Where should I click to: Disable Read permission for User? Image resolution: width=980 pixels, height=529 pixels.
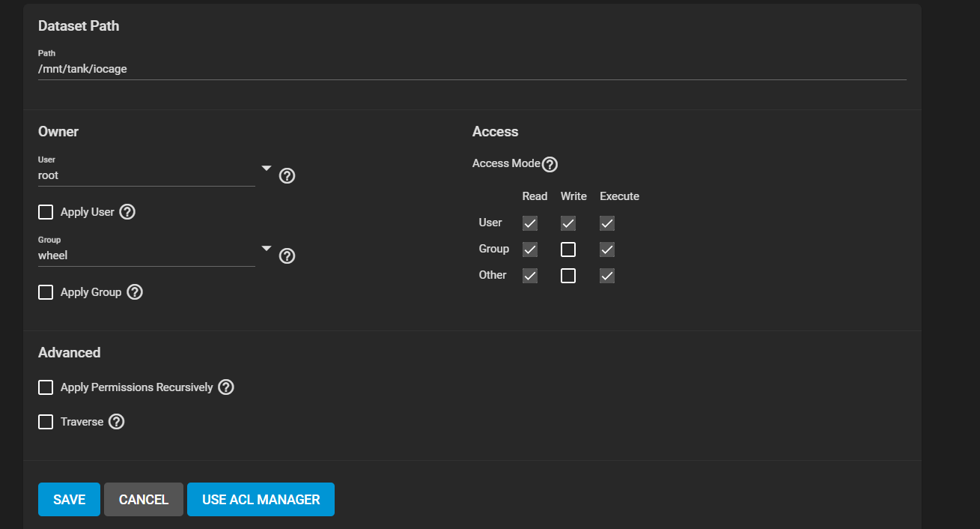coord(530,223)
